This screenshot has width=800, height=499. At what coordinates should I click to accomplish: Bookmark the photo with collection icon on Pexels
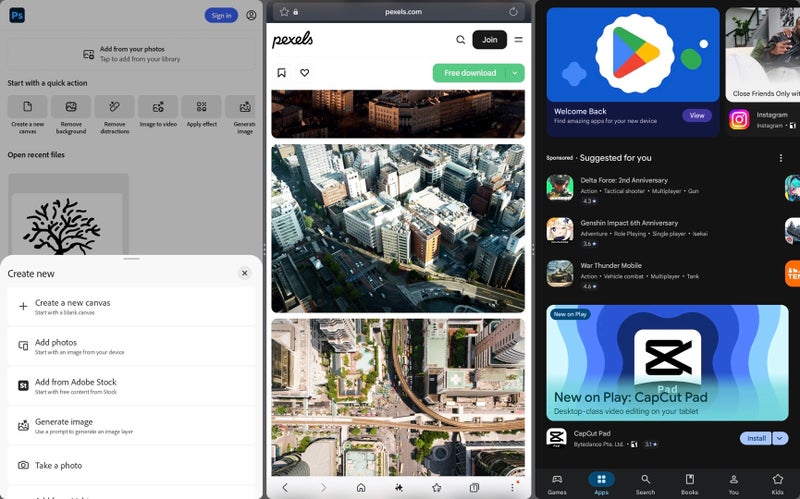(x=281, y=73)
